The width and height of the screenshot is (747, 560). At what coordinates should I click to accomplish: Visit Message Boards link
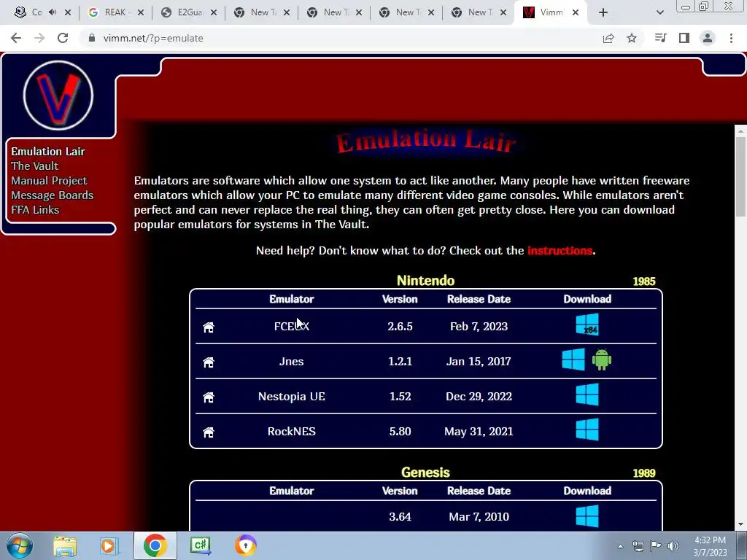tap(53, 195)
